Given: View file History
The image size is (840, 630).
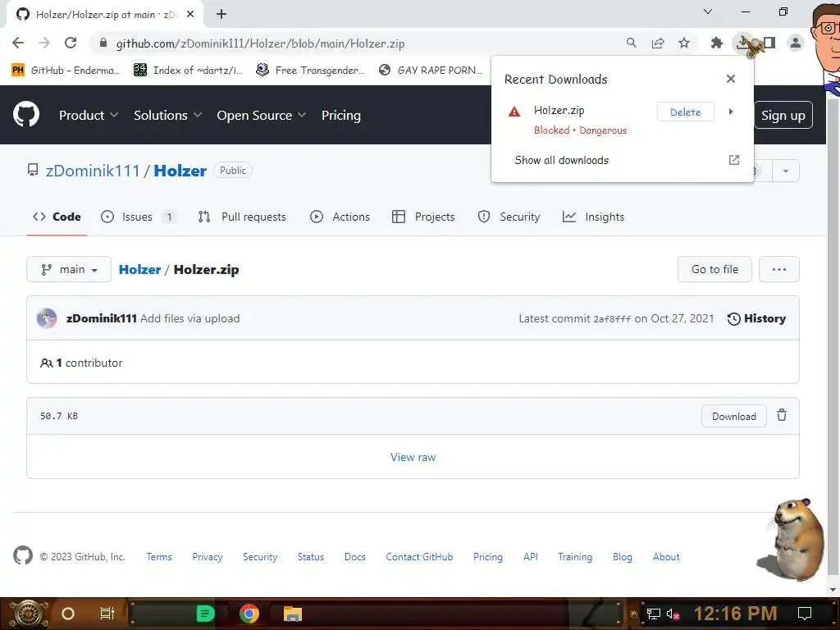Looking at the screenshot, I should click(756, 318).
